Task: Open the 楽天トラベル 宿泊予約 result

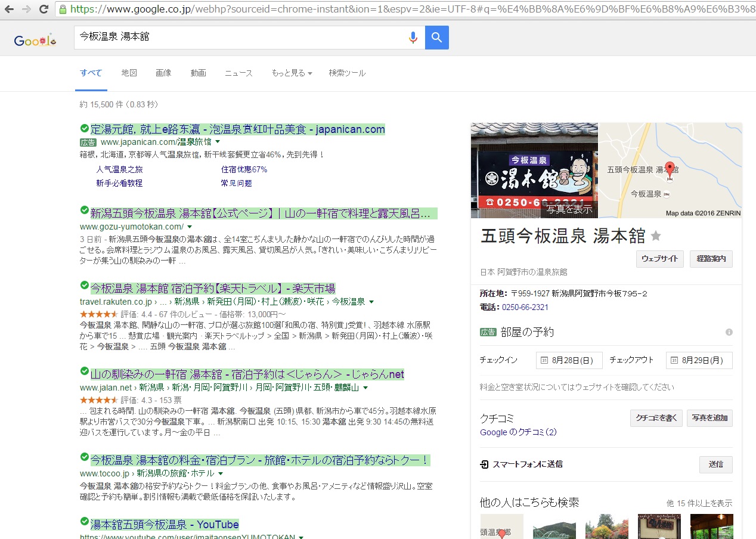Action: (213, 288)
